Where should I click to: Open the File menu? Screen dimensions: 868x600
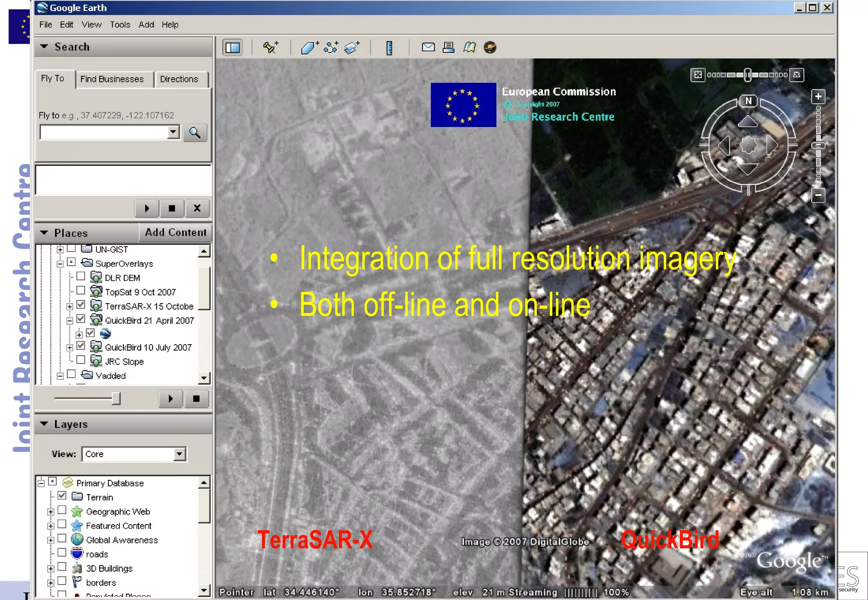46,25
